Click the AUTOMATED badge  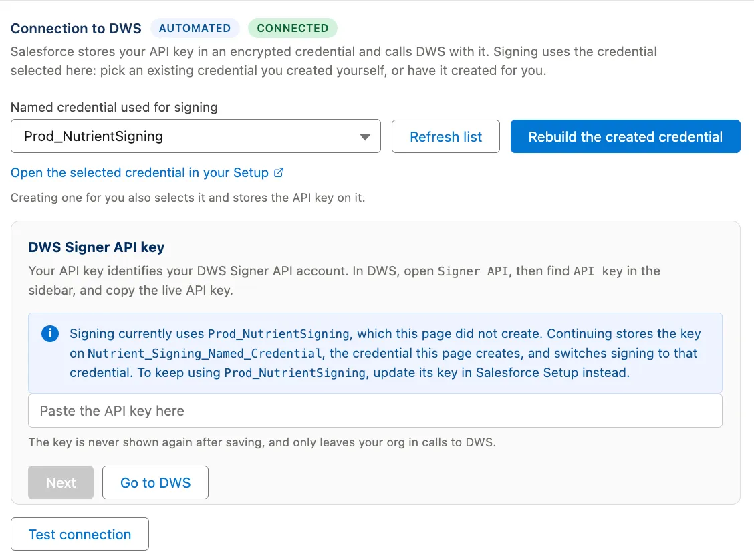pyautogui.click(x=195, y=28)
